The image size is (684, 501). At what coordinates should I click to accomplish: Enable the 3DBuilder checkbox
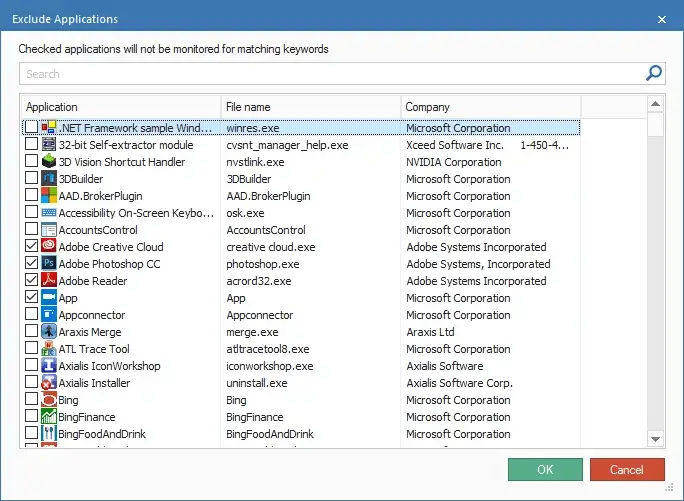(32, 179)
